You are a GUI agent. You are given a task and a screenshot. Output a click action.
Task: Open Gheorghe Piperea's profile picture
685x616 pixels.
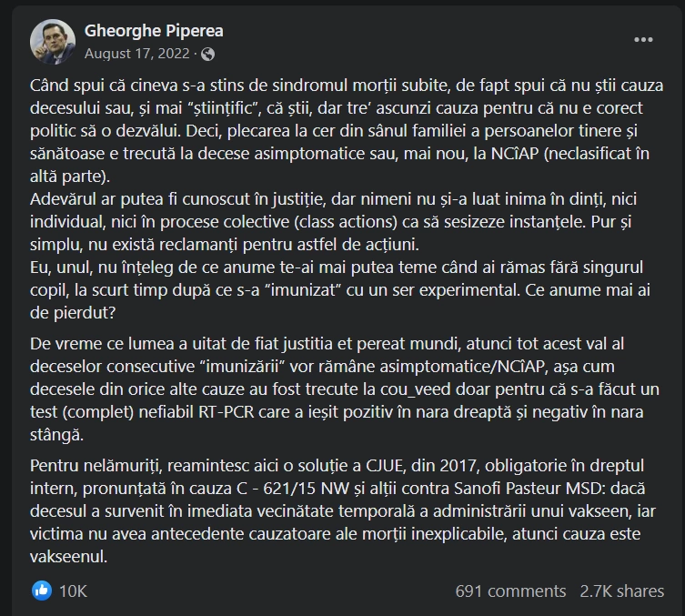tap(53, 41)
